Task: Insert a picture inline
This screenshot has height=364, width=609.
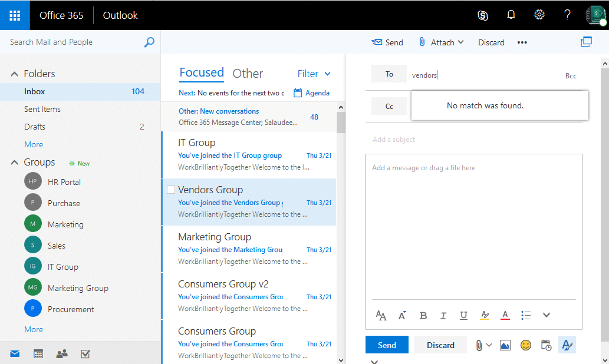Action: (x=505, y=345)
